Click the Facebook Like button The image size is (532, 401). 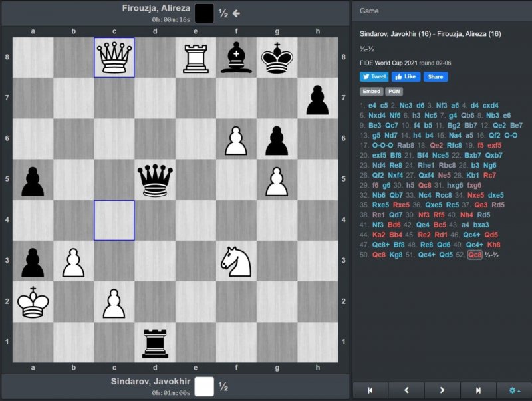406,77
